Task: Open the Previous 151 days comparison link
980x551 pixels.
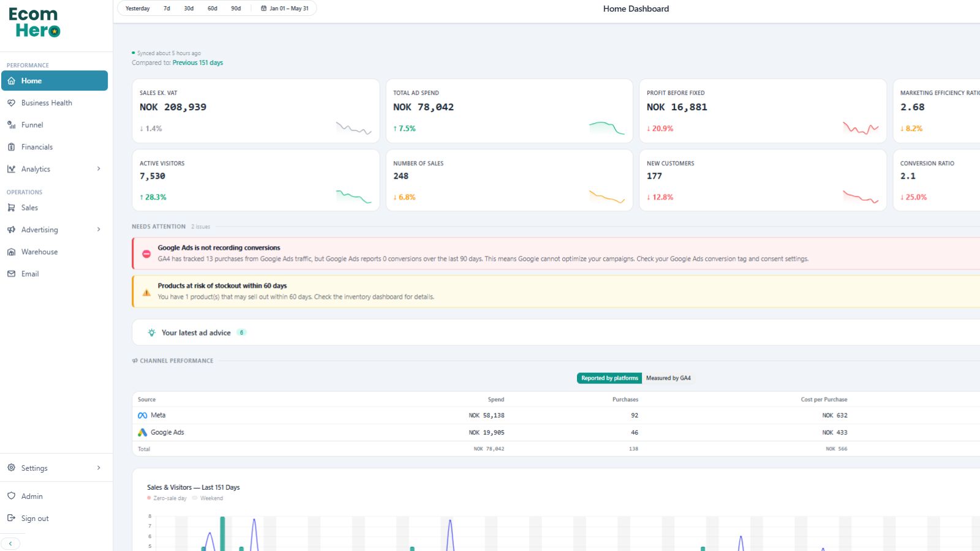Action: pos(198,62)
